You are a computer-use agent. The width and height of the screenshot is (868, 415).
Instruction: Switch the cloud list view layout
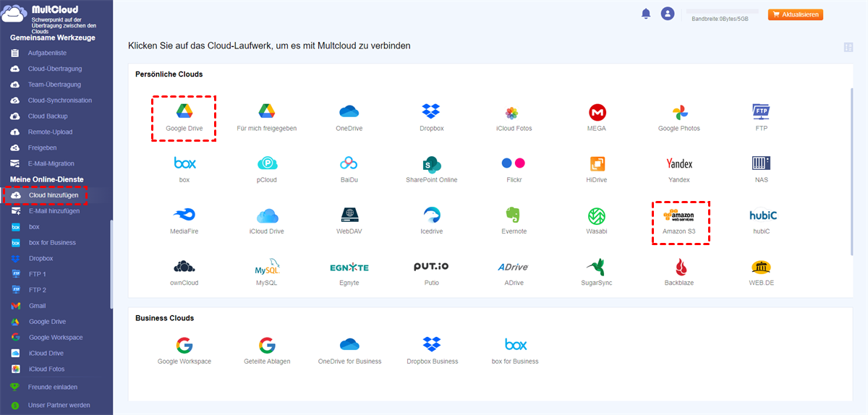pos(848,47)
